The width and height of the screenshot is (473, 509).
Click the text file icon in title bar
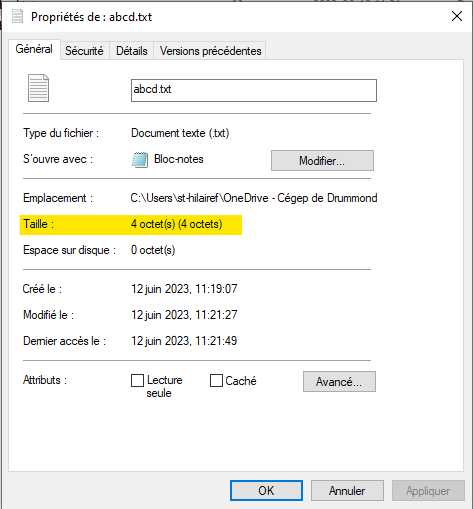(x=17, y=16)
